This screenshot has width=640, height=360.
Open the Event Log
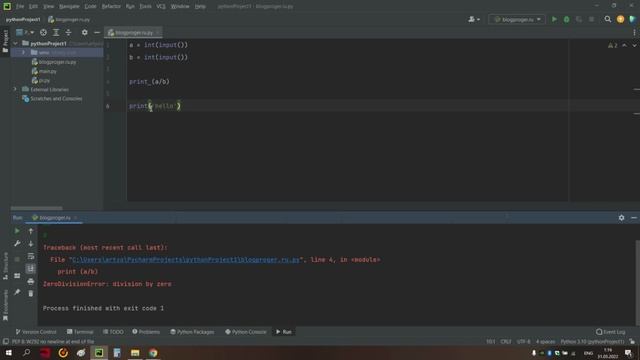[611, 332]
